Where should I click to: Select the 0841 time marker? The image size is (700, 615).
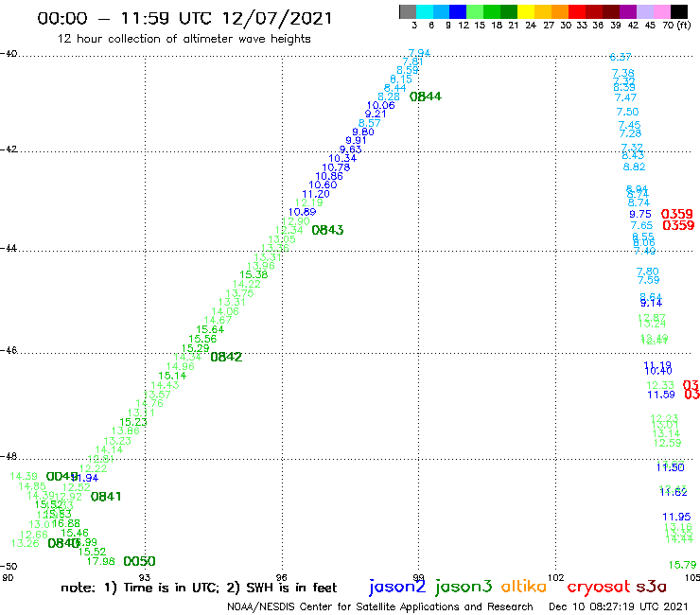106,497
